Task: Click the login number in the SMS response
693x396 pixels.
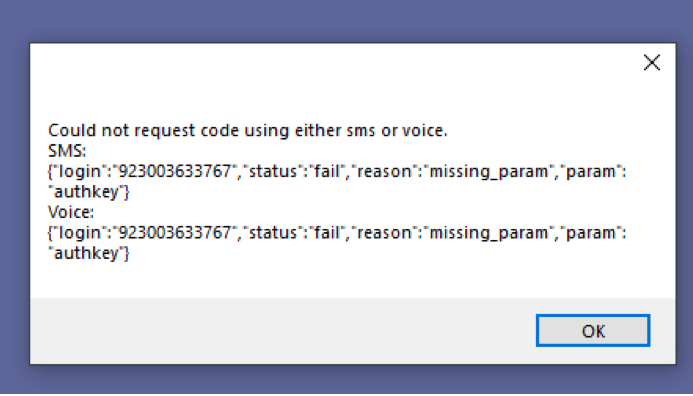Action: coord(175,171)
